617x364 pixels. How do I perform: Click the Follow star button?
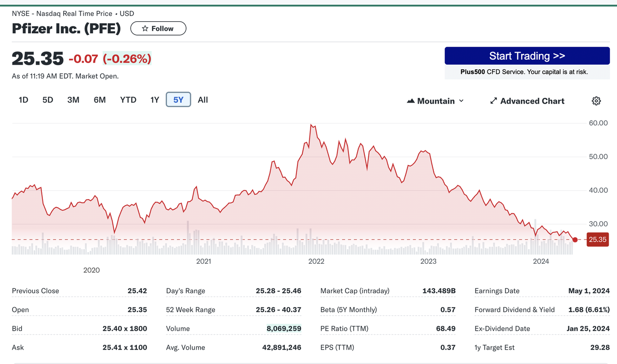point(158,28)
